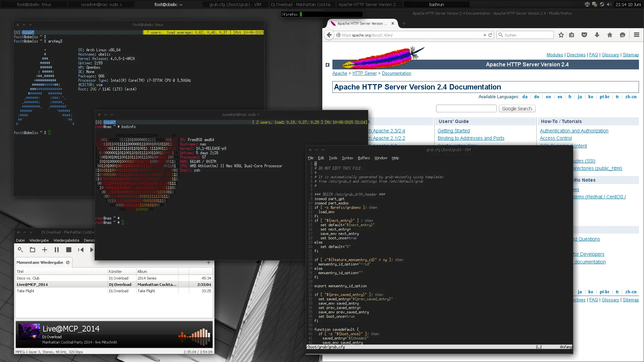
Task: Click the audio spectrum visualization bars
Action: (194, 337)
